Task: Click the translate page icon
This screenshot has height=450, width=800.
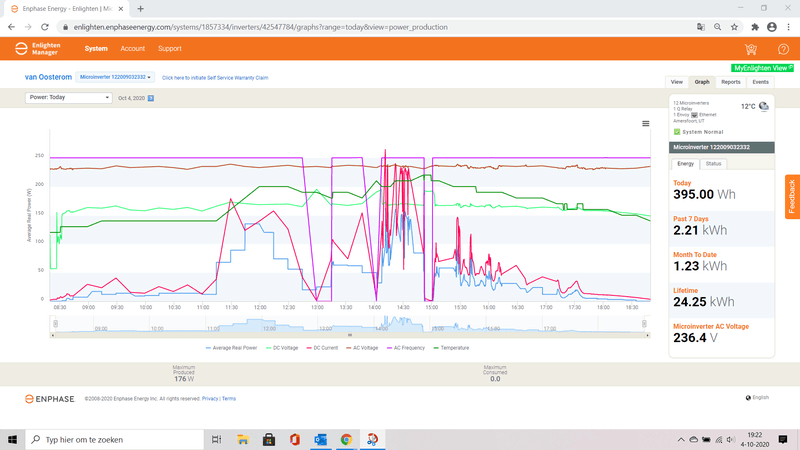Action: (701, 27)
